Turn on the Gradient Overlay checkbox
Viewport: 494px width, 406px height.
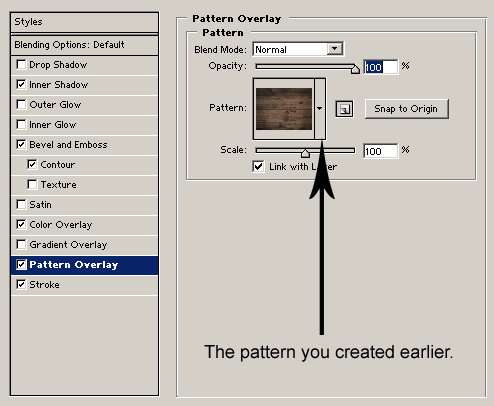[x=21, y=244]
